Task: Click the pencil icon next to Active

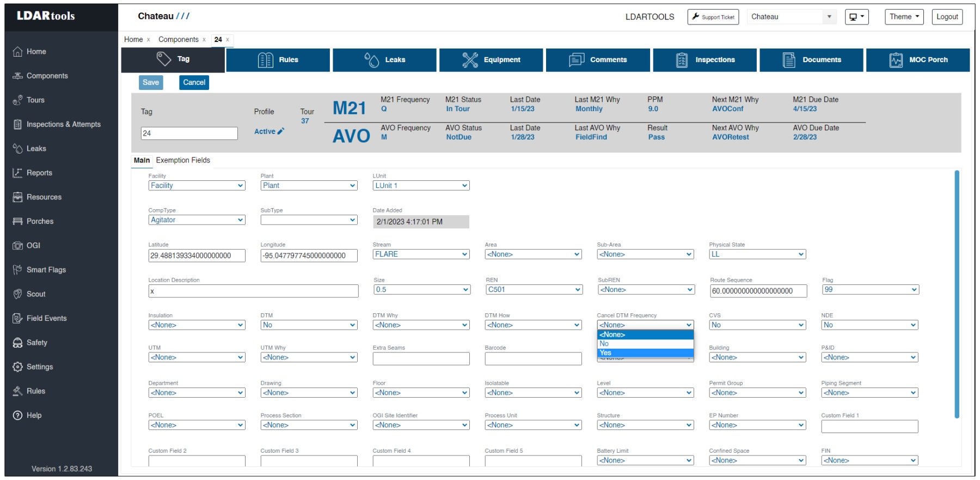Action: (281, 131)
